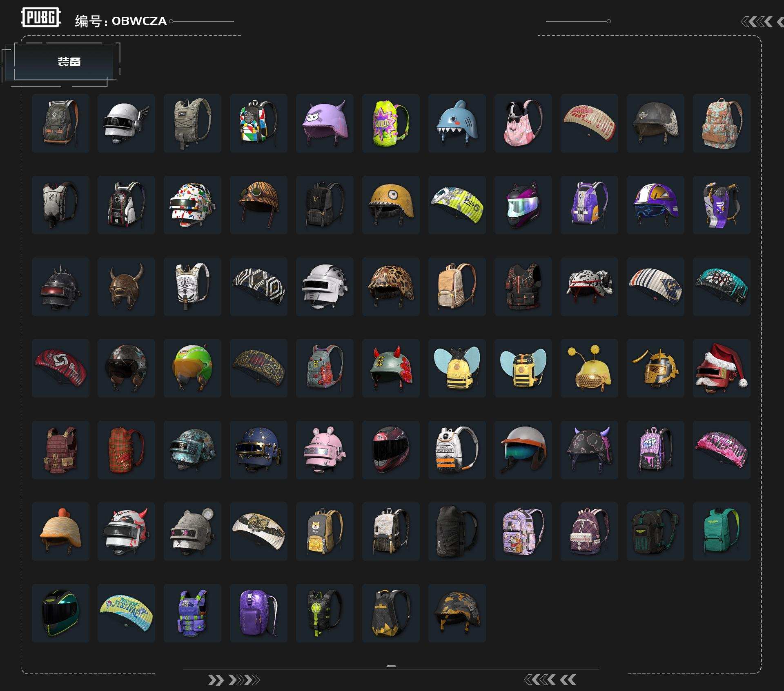The height and width of the screenshot is (691, 784).
Task: Pick the colorful geometric pattern backpack
Action: (258, 123)
